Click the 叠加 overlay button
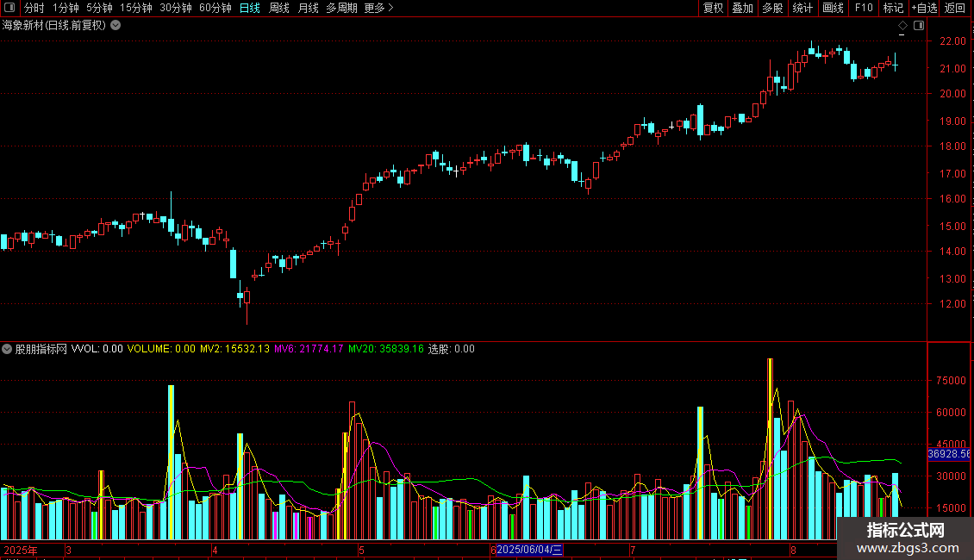The width and height of the screenshot is (974, 560). click(742, 8)
